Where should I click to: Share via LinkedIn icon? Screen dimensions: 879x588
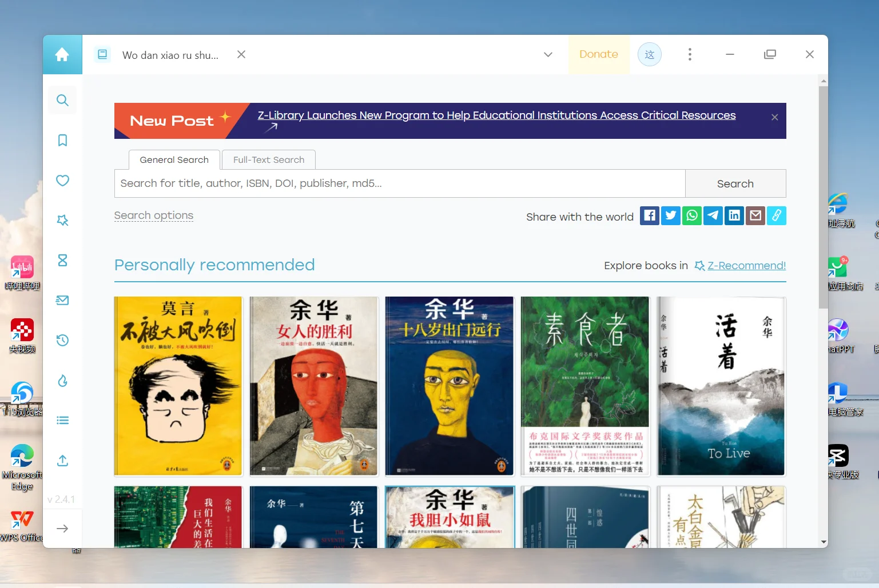pyautogui.click(x=734, y=215)
